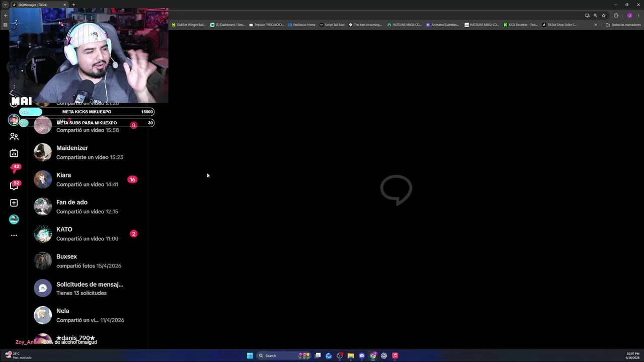644x362 pixels.
Task: Open KickBot Widget Builder bookmark
Action: coord(189,25)
